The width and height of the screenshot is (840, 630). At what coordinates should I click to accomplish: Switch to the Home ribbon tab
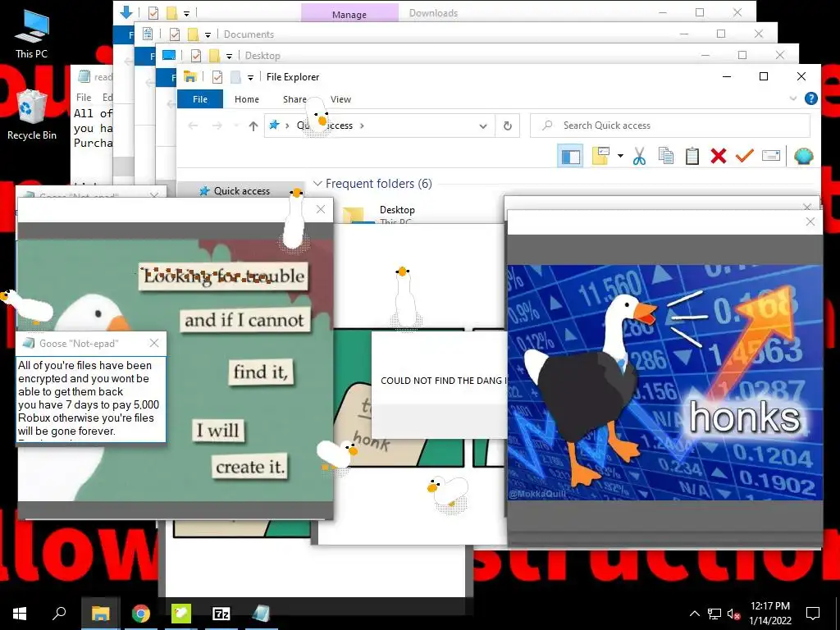(246, 99)
